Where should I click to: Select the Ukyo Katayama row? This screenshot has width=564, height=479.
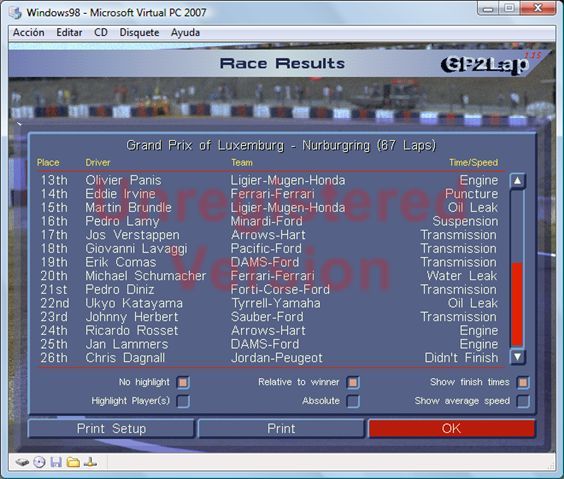tap(269, 303)
